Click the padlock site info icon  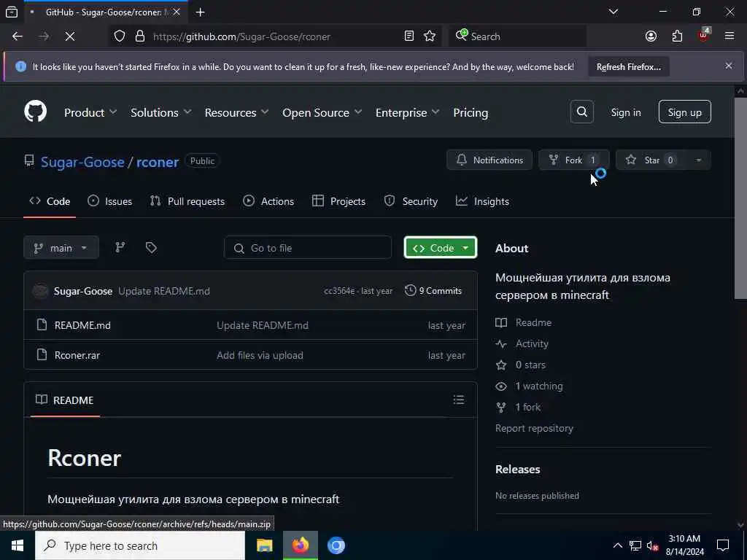point(139,36)
